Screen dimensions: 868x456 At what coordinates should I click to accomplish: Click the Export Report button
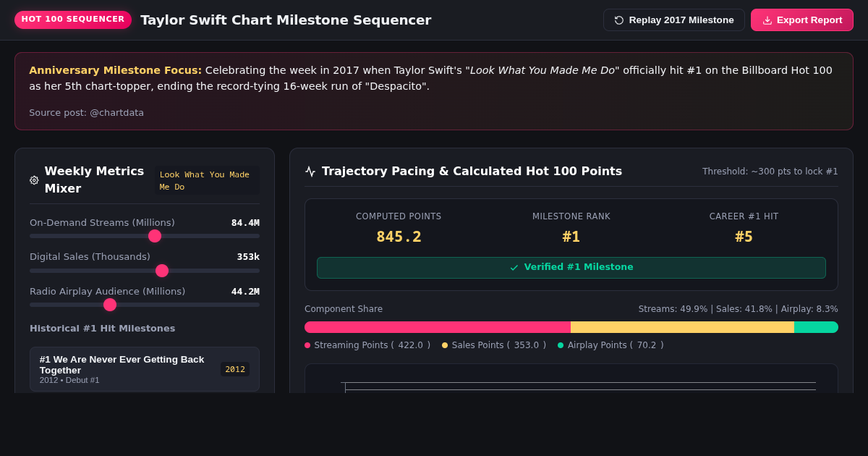(x=802, y=20)
